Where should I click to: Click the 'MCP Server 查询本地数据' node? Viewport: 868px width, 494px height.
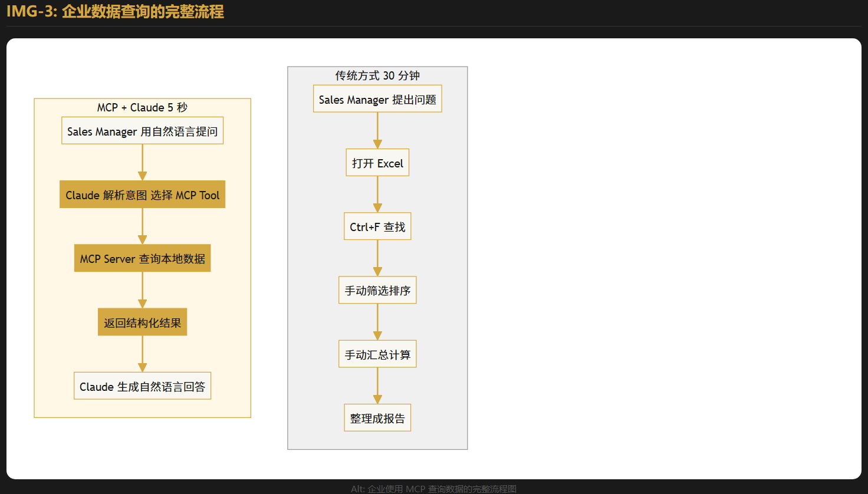[x=142, y=258]
